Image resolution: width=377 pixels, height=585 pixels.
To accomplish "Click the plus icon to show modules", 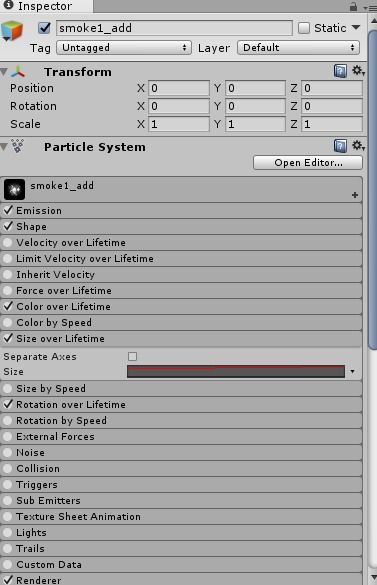I will click(x=355, y=195).
